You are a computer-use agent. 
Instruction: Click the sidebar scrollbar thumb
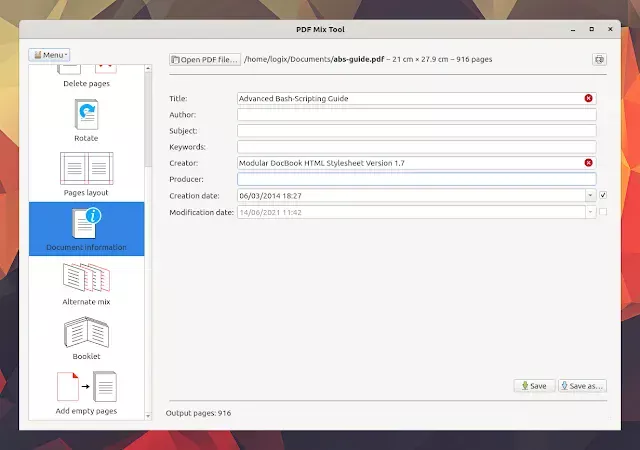coord(148,119)
